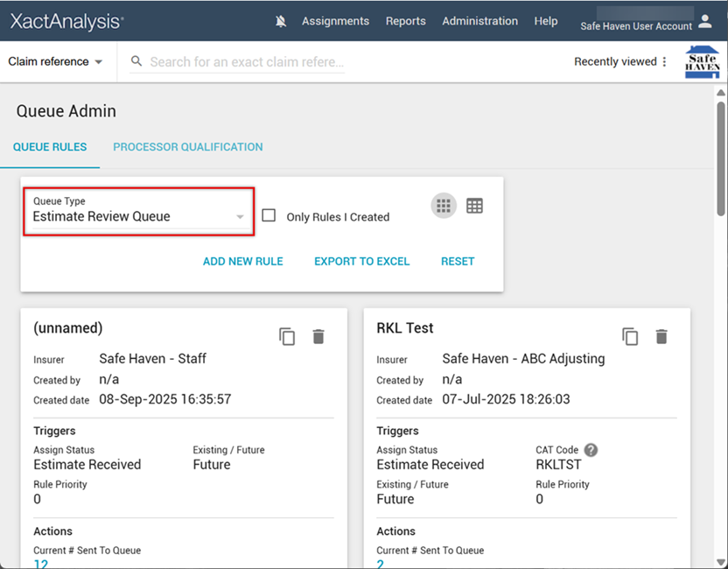This screenshot has height=569, width=728.
Task: Click Export to Excel button
Action: [361, 261]
